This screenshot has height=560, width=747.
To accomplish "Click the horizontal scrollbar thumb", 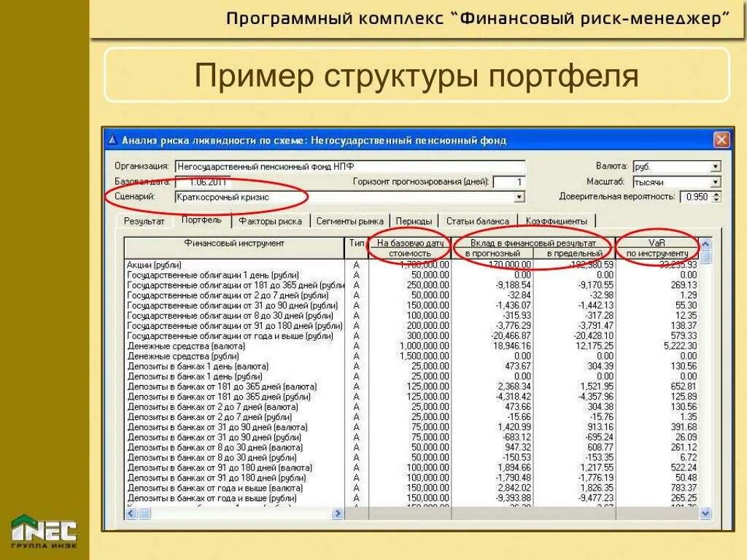I will (x=144, y=513).
